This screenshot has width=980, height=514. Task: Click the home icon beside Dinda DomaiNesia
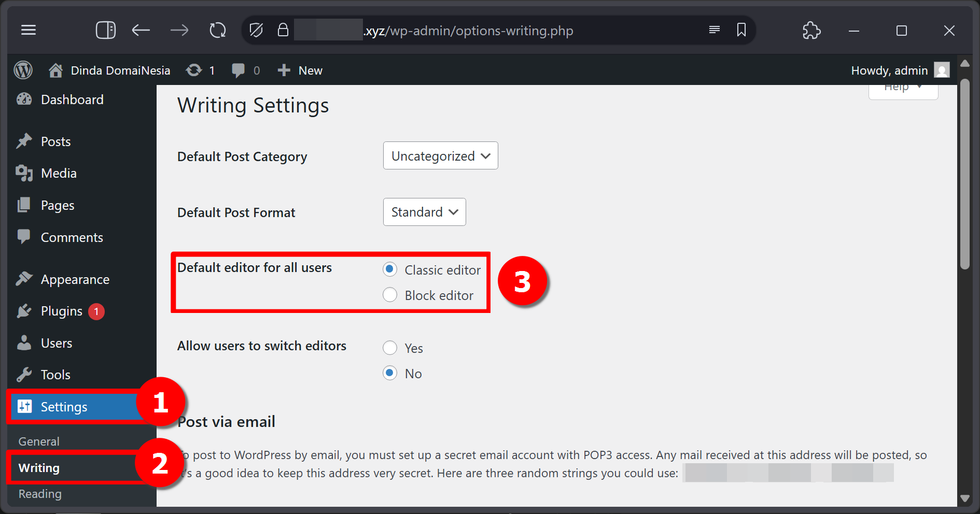coord(56,70)
